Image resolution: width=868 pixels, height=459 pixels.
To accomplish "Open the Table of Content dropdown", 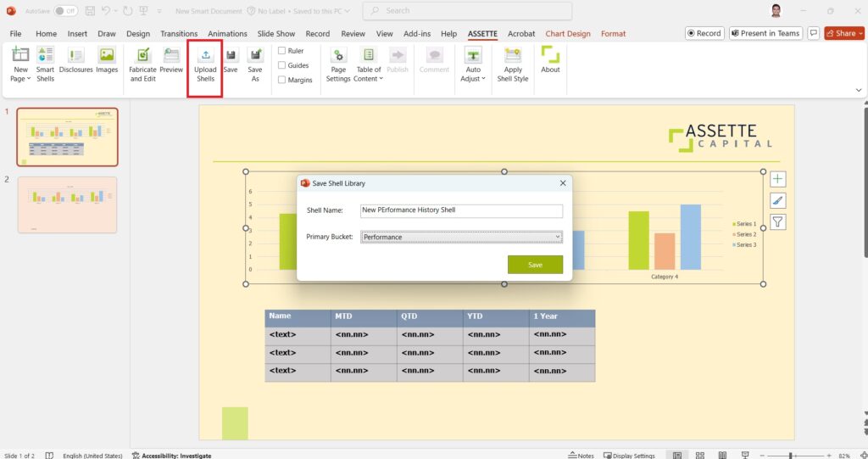I will (368, 64).
